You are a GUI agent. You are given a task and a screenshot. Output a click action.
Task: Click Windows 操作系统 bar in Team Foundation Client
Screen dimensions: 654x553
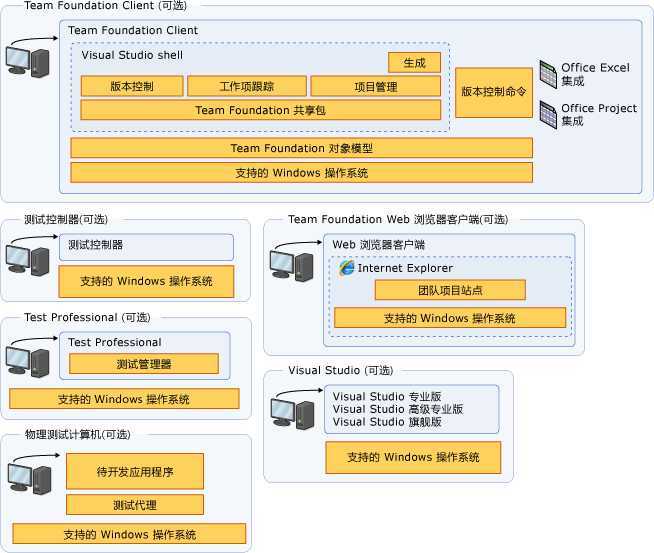tap(302, 173)
